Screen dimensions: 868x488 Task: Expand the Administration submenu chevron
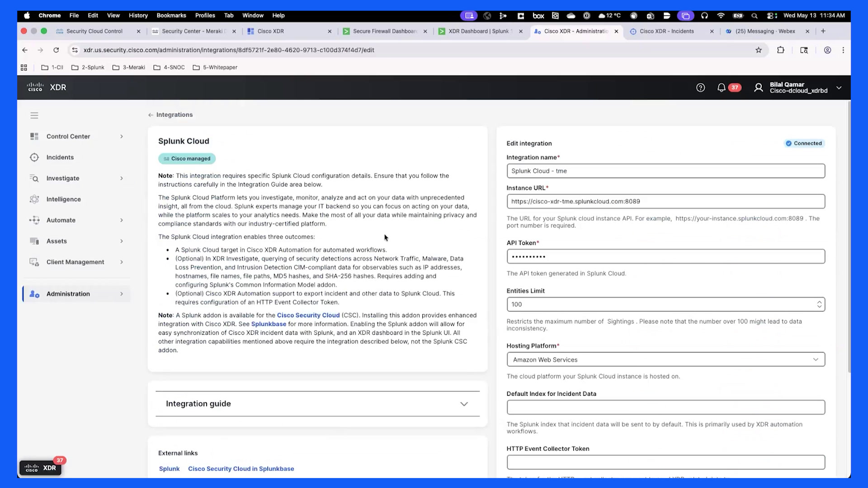122,294
